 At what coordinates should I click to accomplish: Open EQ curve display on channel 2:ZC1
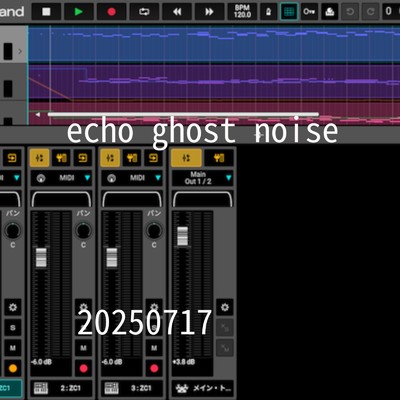pyautogui.click(x=61, y=199)
